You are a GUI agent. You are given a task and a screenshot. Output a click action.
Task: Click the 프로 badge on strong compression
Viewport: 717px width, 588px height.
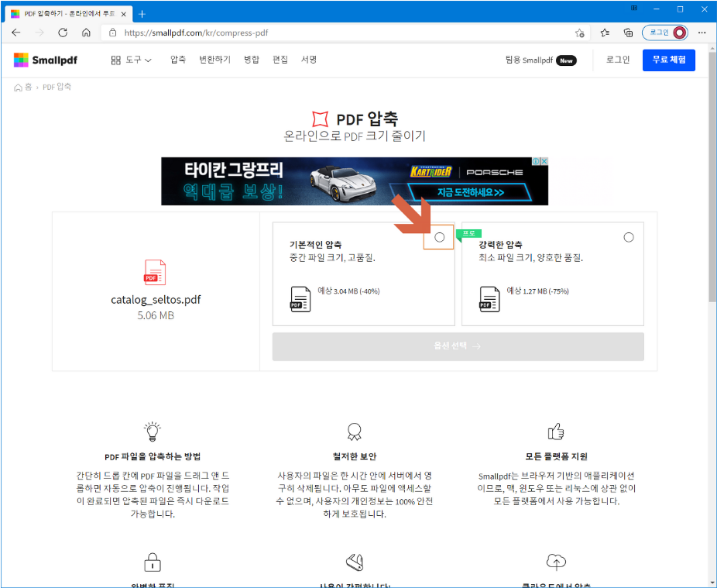coord(469,234)
